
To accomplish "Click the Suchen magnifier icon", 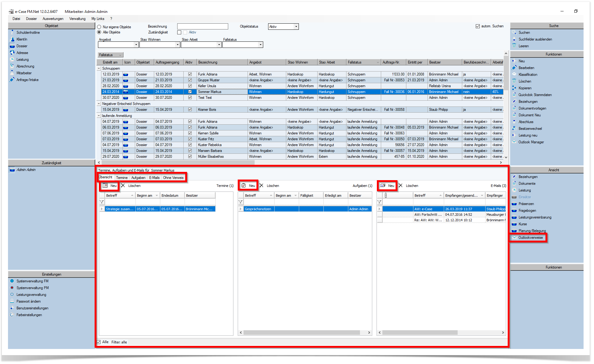I will click(514, 32).
